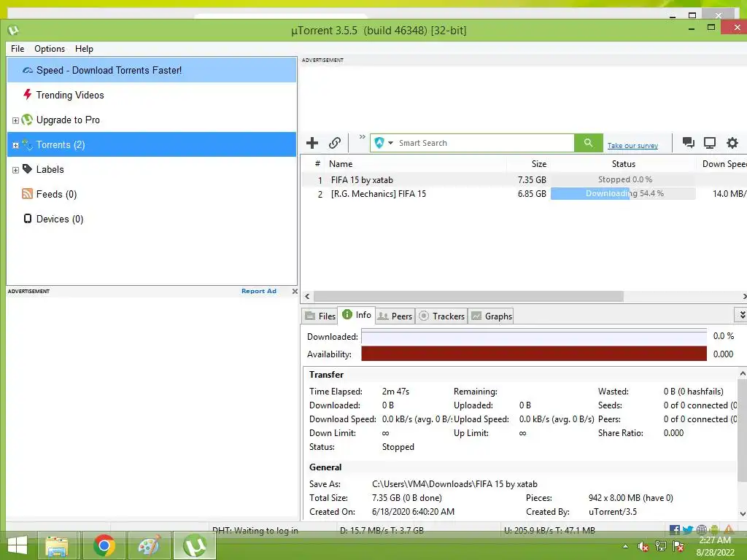Click the Feeds RSS icon in sidebar

27,193
